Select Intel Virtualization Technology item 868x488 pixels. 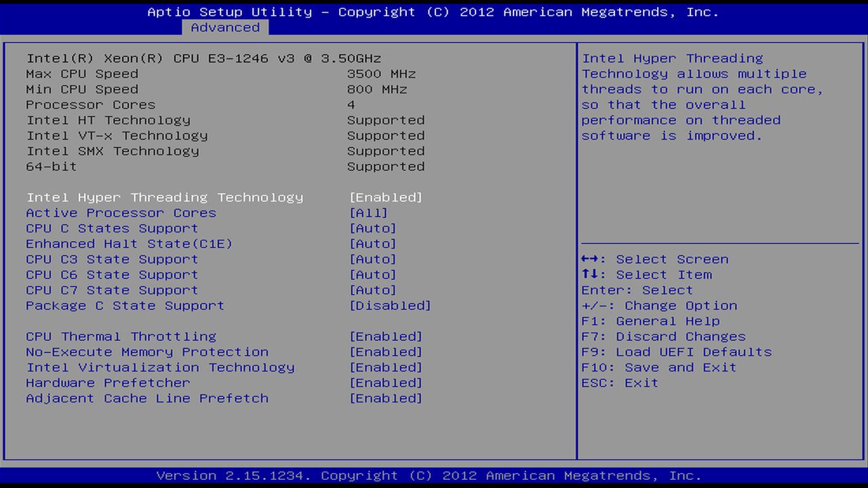click(x=161, y=367)
